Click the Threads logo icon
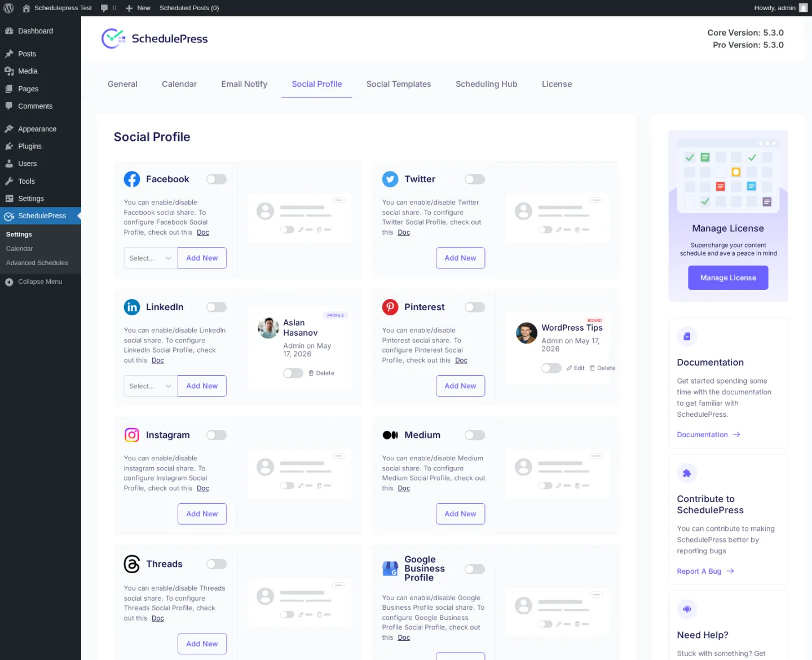 point(132,564)
